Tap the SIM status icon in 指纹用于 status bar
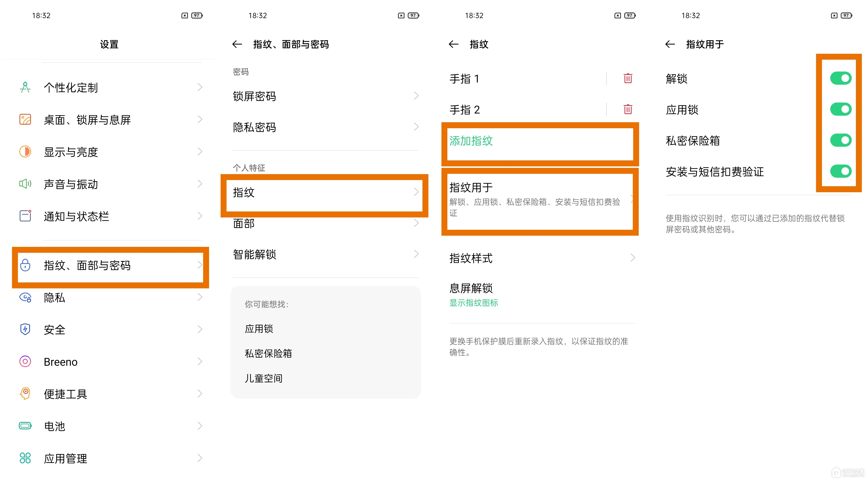 tap(834, 16)
